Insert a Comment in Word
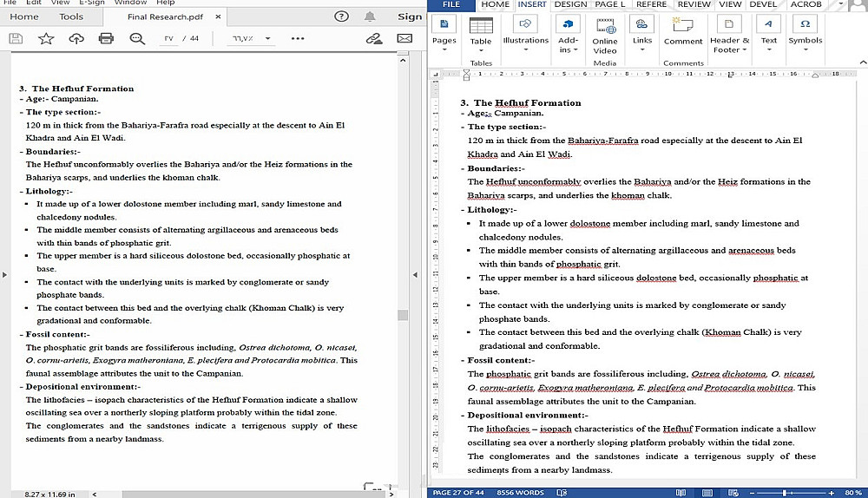This screenshot has width=868, height=498. coord(683,31)
